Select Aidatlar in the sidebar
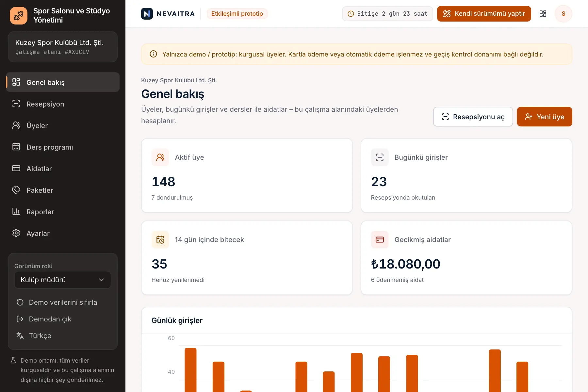 pyautogui.click(x=63, y=169)
